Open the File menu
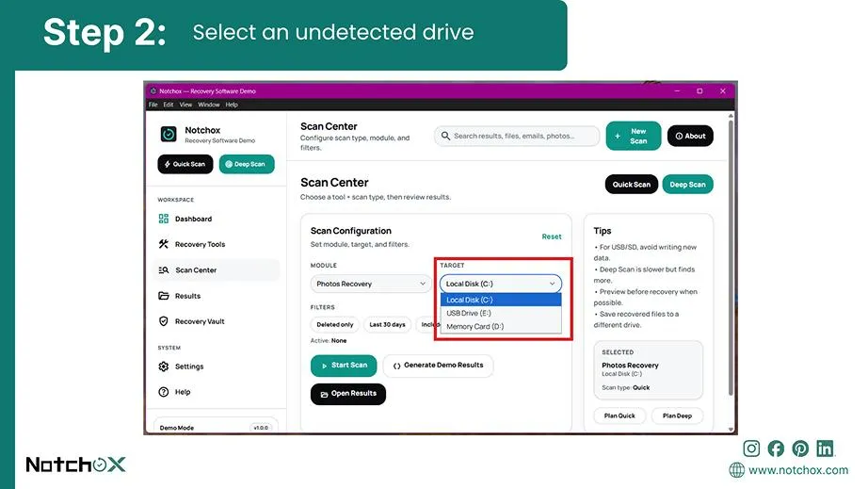This screenshot has height=489, width=868. coord(153,105)
